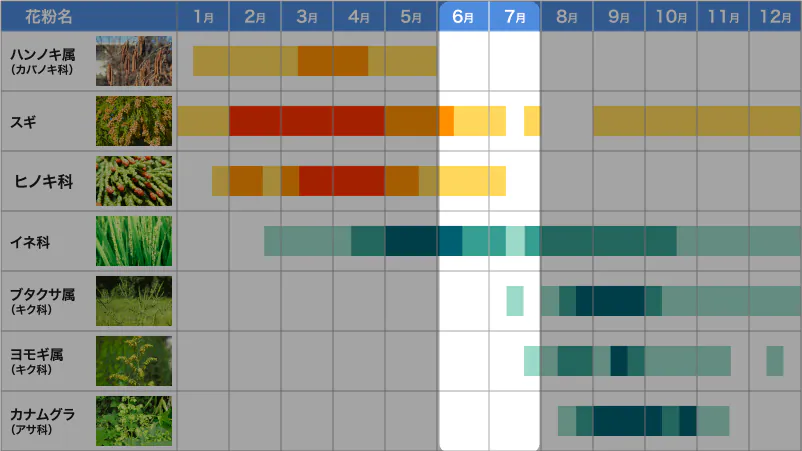Select the 8月 month column header
Screen dimensions: 802x451
click(567, 16)
